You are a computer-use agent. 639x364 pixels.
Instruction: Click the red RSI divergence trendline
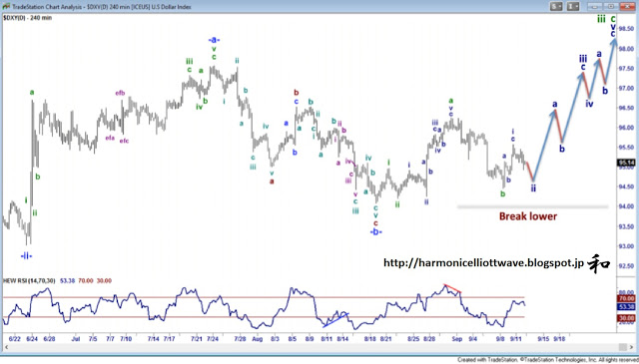(x=452, y=288)
